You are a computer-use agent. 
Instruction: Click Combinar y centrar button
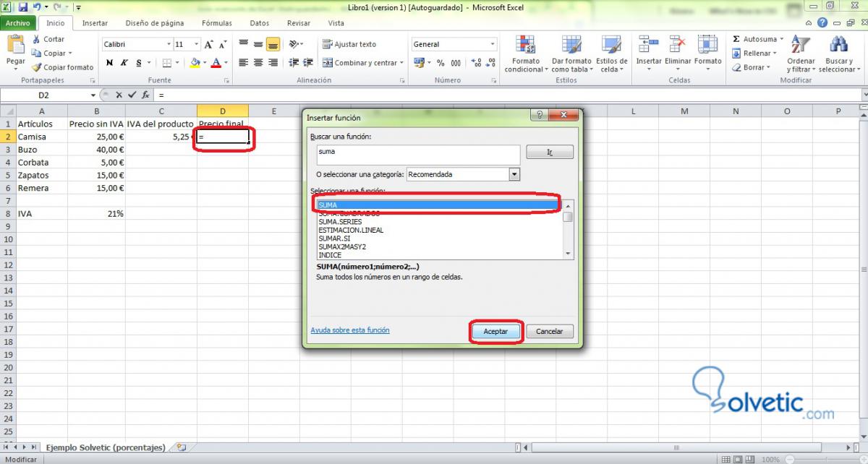[359, 63]
